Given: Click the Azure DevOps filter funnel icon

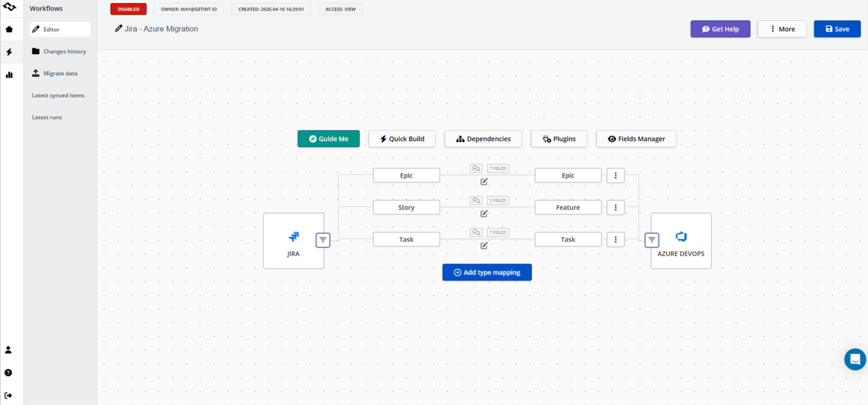Looking at the screenshot, I should coord(651,240).
